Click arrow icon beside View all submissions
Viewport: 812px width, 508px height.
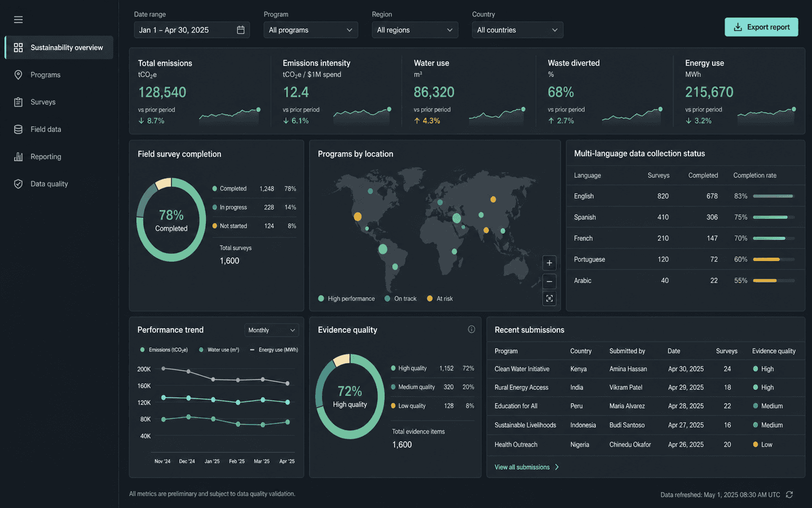(x=557, y=467)
